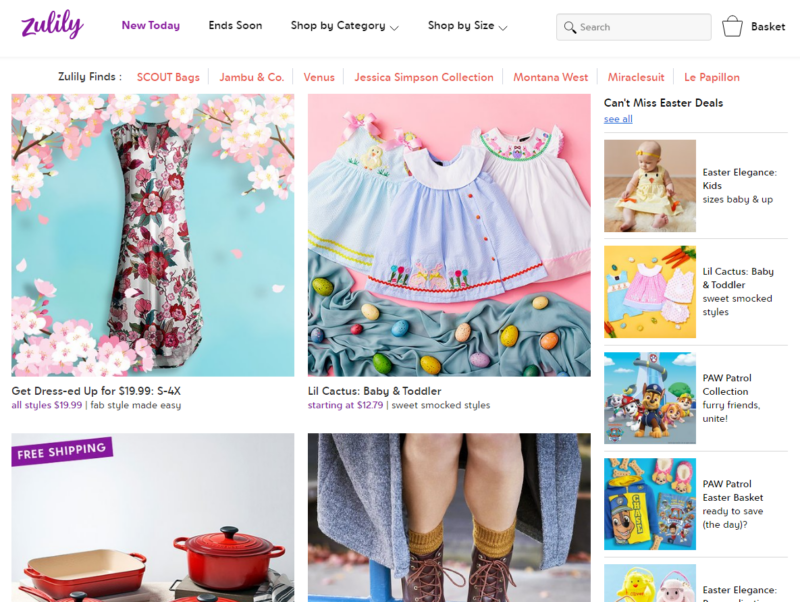Open the Basket link text

click(768, 27)
